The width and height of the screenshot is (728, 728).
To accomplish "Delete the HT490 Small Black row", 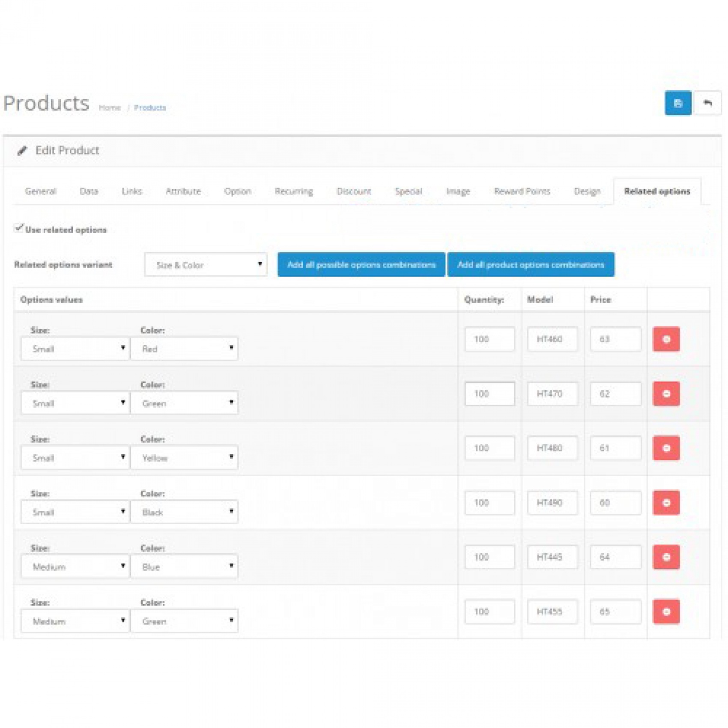I will 666,503.
